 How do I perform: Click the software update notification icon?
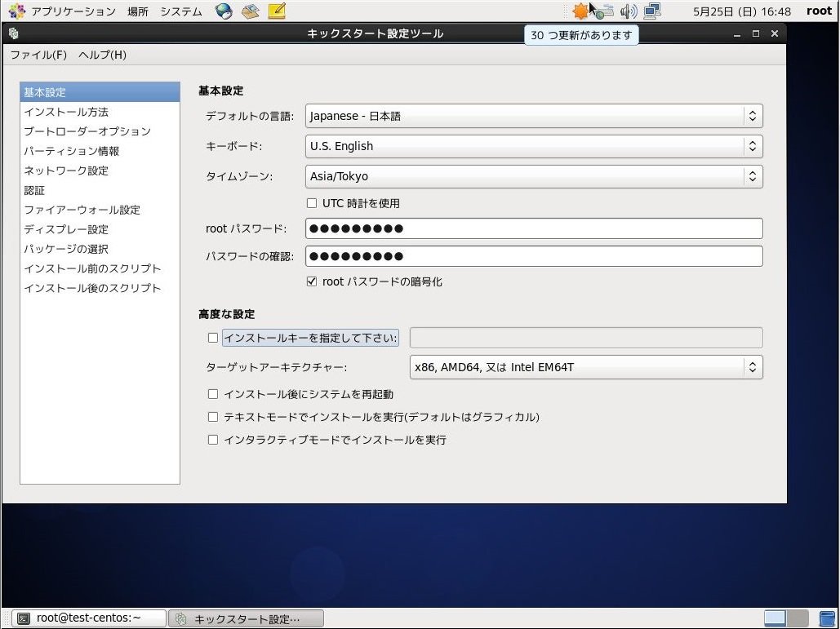coord(580,11)
